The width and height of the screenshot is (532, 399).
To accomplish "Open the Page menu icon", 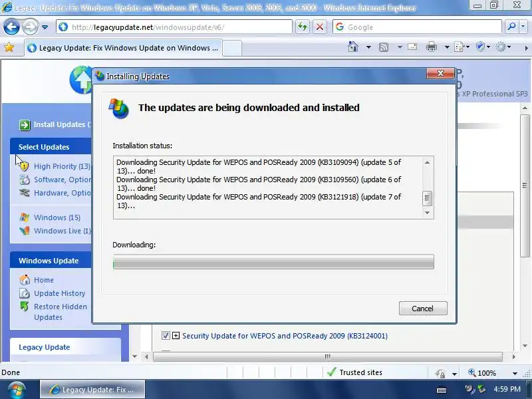I will (461, 47).
